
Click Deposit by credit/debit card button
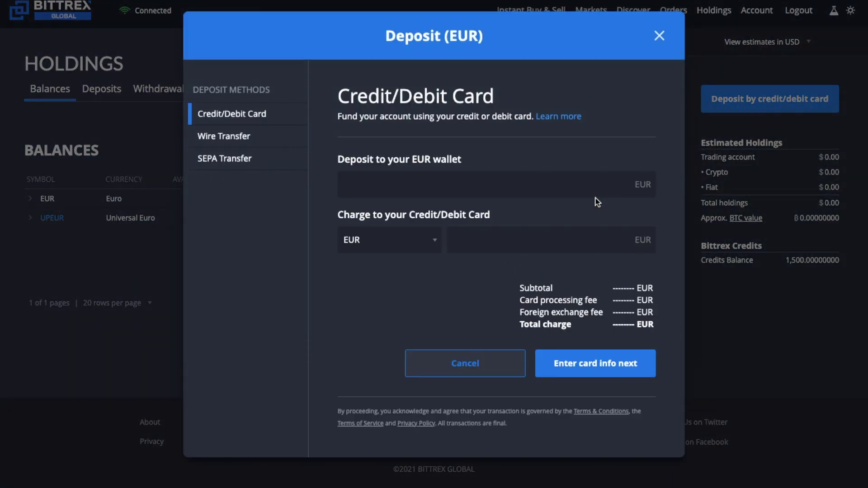point(769,99)
